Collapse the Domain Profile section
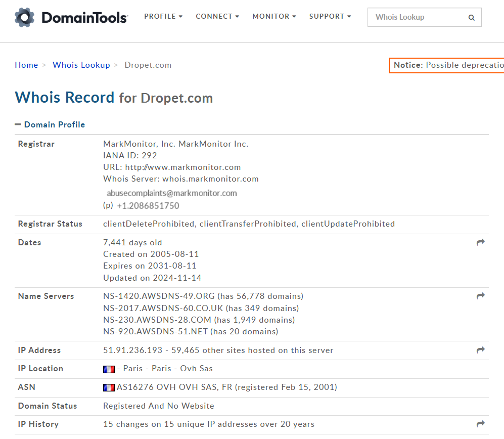Viewport: 504px width, 439px height. pos(50,124)
